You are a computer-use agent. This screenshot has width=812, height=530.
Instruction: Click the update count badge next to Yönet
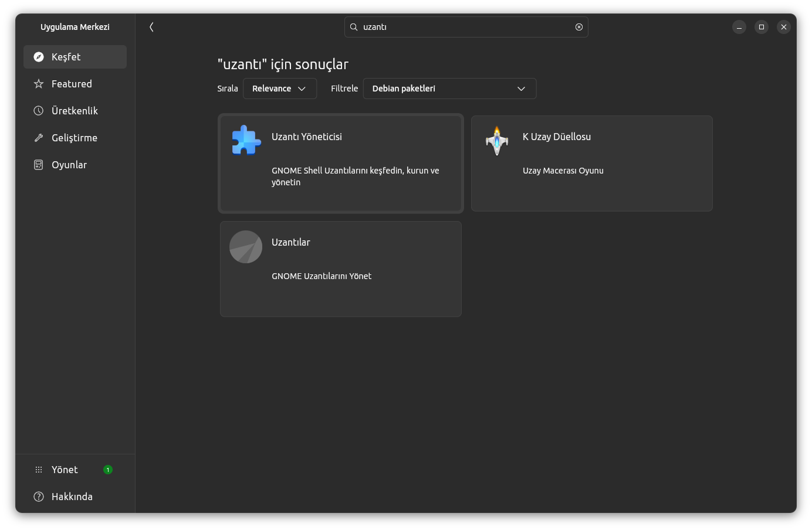pos(108,470)
